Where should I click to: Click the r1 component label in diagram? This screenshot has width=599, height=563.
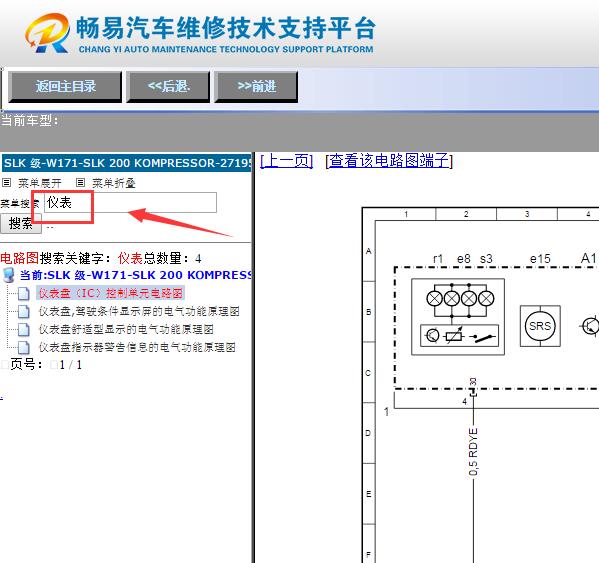coord(438,259)
